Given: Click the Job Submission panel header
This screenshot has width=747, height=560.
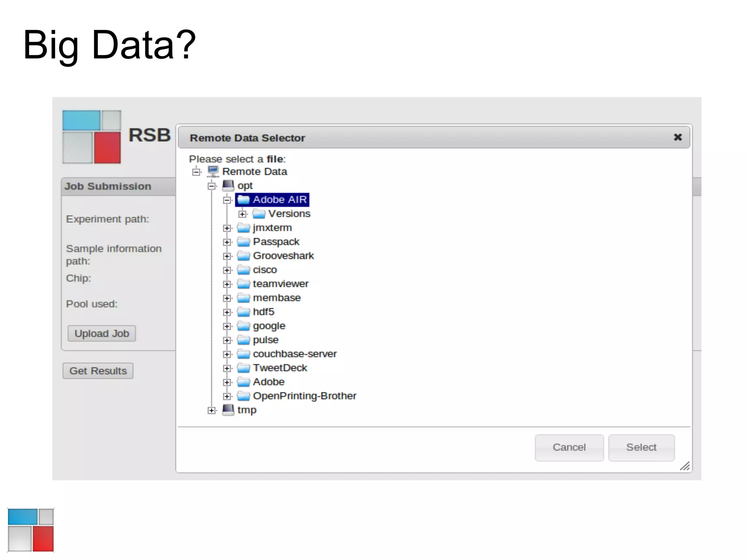Looking at the screenshot, I should click(x=119, y=186).
